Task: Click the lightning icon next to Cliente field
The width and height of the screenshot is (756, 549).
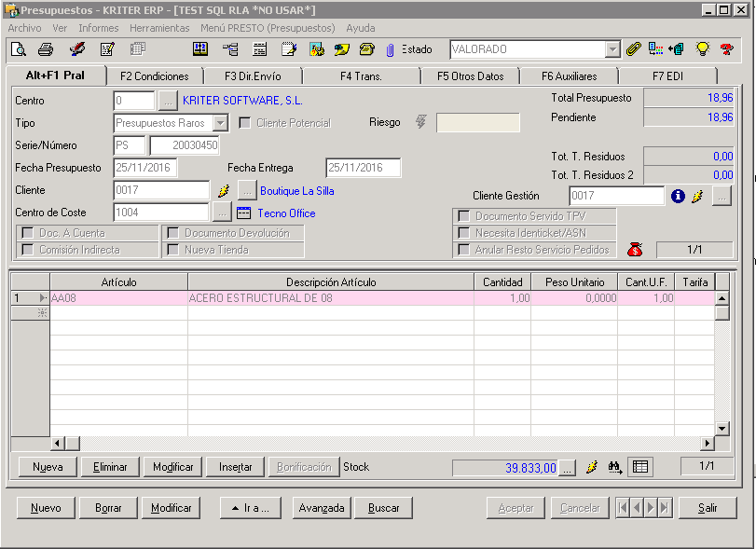Action: [x=224, y=191]
